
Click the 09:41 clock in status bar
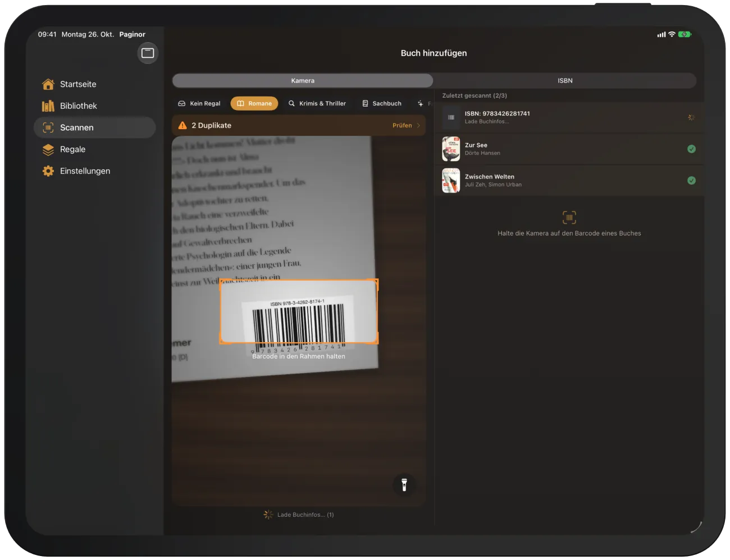(47, 34)
